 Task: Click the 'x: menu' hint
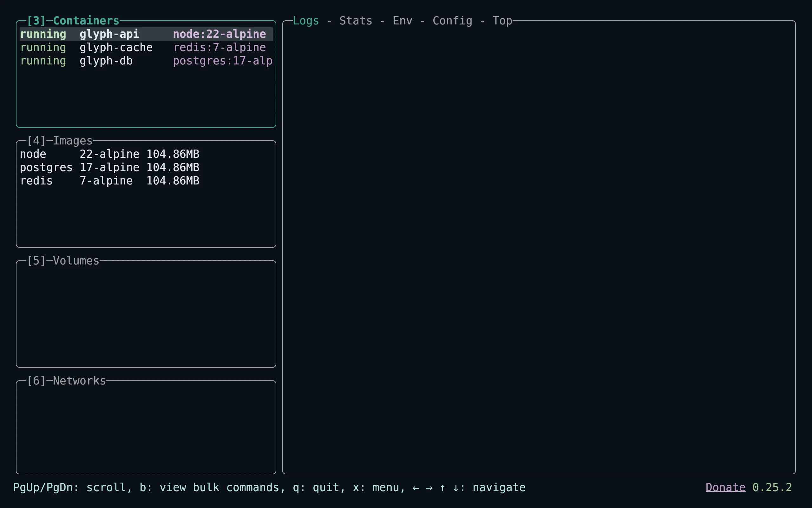click(x=376, y=487)
